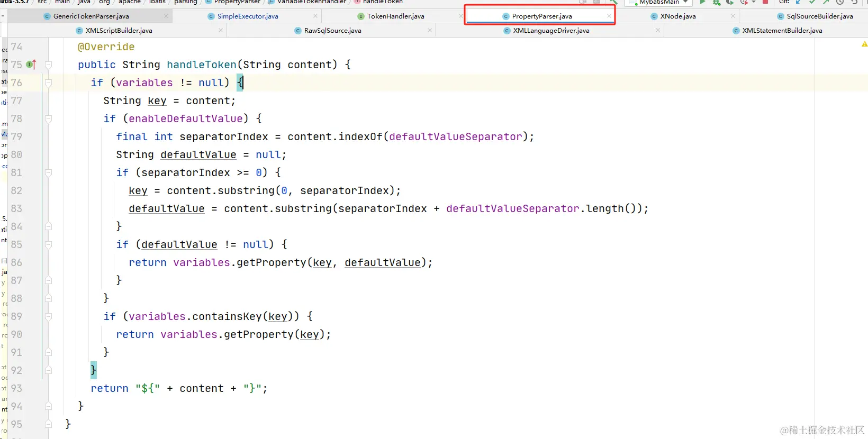Click the yellow warning indicator at editor top-right

tap(864, 44)
